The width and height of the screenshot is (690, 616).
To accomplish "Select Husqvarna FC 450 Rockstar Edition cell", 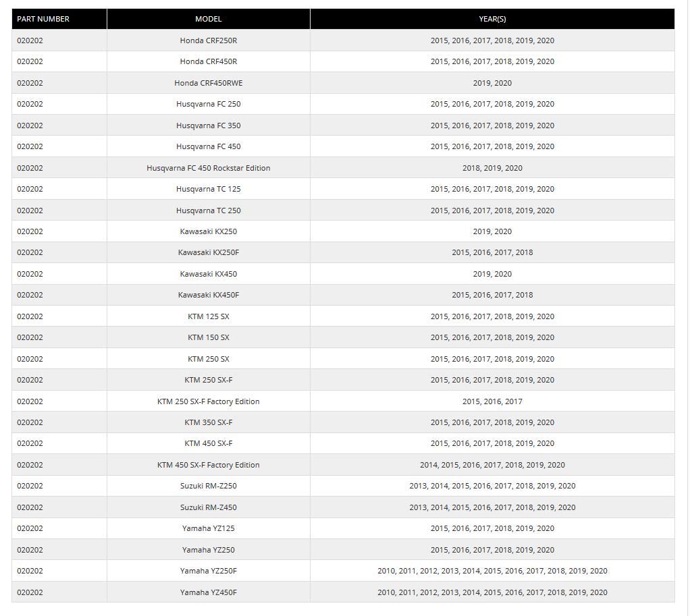I will (x=208, y=168).
